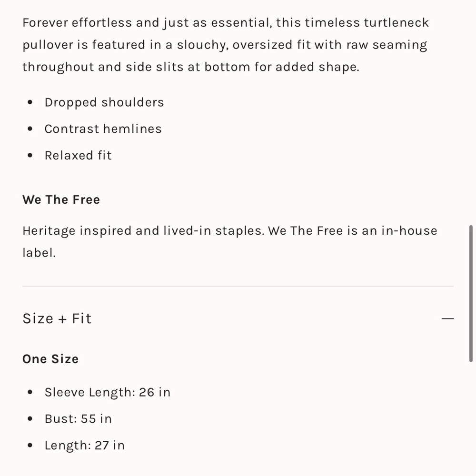This screenshot has height=476, width=476.
Task: Click the vertical scrollbar thumb
Action: click(x=471, y=293)
